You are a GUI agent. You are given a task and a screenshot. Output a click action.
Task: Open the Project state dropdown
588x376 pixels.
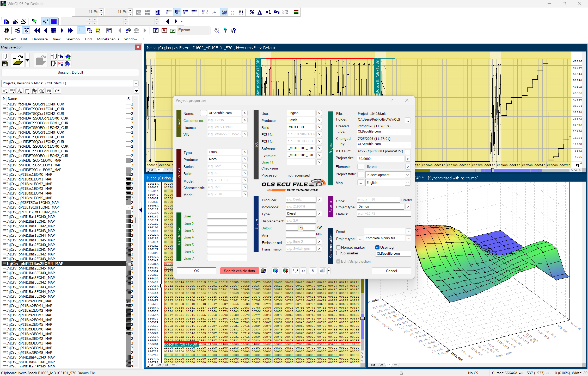[x=388, y=175]
